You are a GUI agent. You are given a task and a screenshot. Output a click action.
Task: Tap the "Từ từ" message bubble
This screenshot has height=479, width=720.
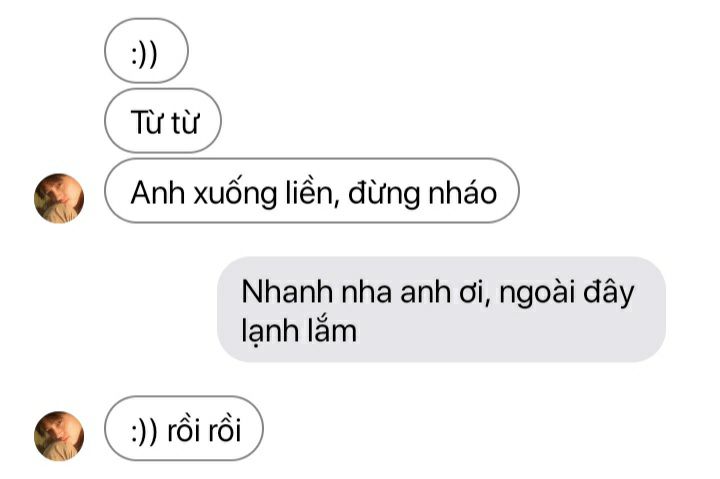163,121
